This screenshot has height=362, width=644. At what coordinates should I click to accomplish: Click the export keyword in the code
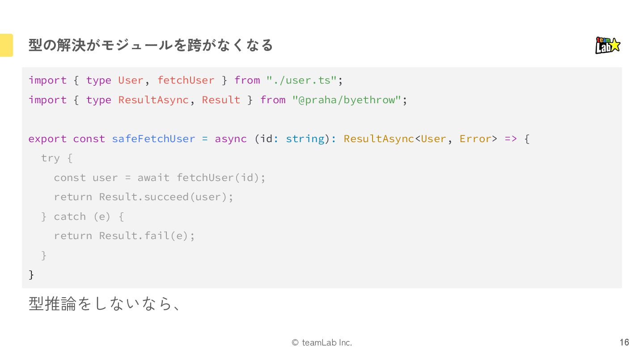click(47, 139)
